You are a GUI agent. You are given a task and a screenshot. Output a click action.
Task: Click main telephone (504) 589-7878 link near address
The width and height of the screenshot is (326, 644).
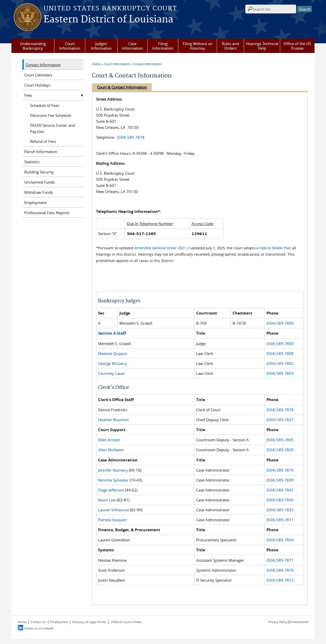(131, 137)
